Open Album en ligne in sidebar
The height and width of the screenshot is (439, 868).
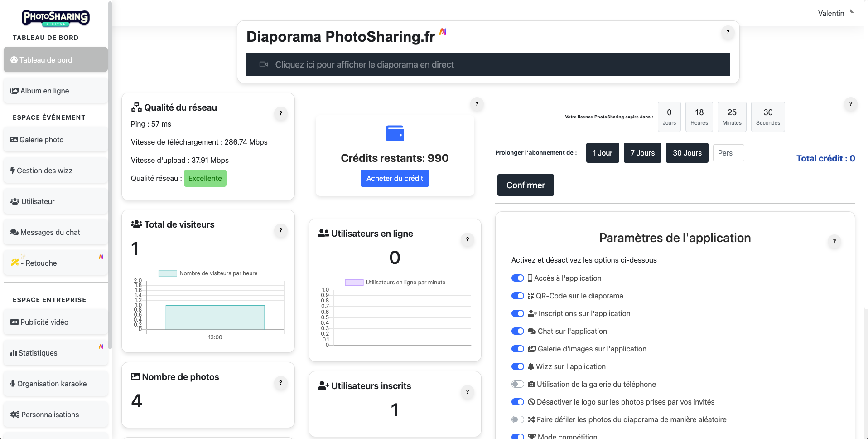coord(56,91)
